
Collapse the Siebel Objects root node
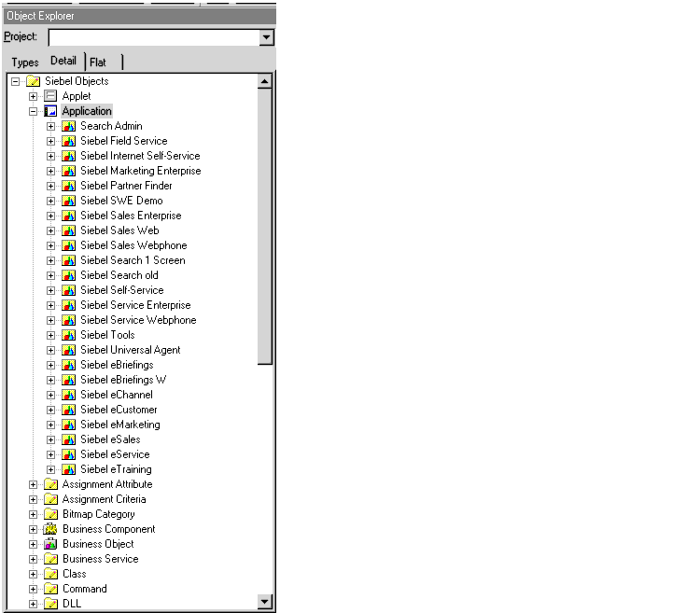[16, 81]
